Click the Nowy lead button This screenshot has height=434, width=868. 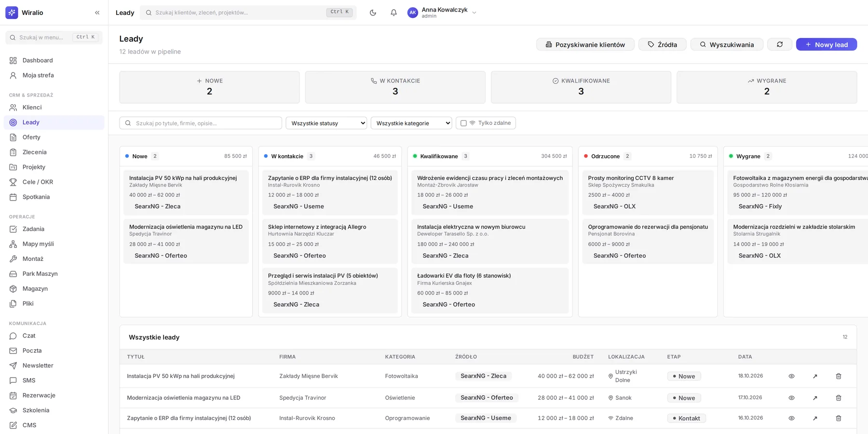pos(826,44)
